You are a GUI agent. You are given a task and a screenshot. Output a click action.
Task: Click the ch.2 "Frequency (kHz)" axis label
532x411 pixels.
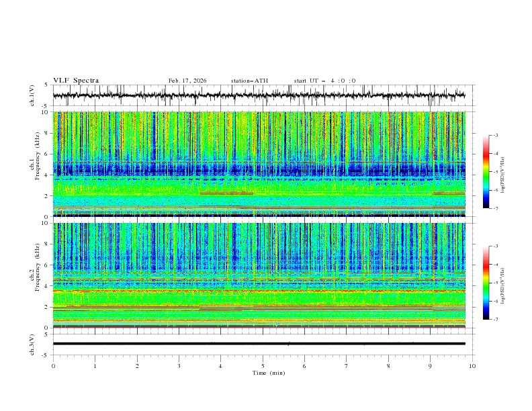coord(38,267)
